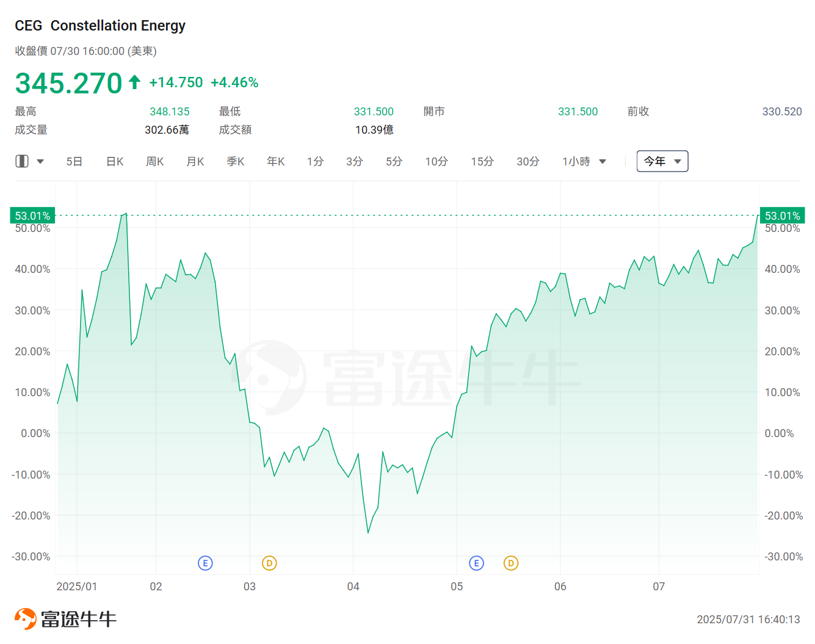Select the 15分 interval option
Viewport: 815px width, 644px height.
click(482, 161)
